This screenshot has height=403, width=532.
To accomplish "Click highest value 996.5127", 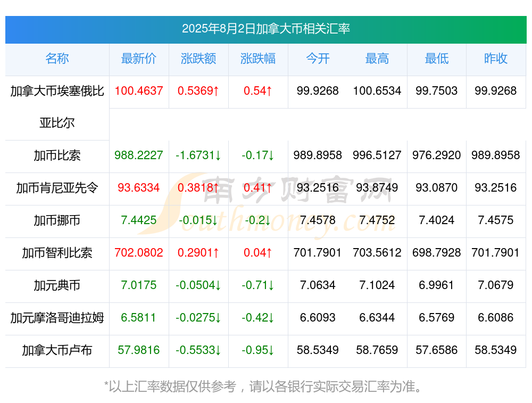I will pos(377,155).
